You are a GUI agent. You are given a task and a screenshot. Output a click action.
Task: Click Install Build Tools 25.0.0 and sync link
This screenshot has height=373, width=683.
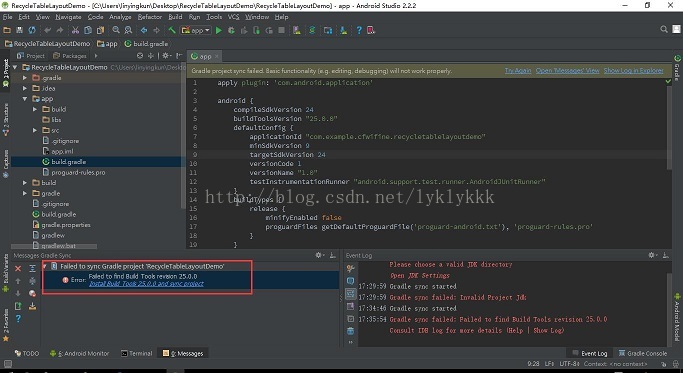[146, 284]
